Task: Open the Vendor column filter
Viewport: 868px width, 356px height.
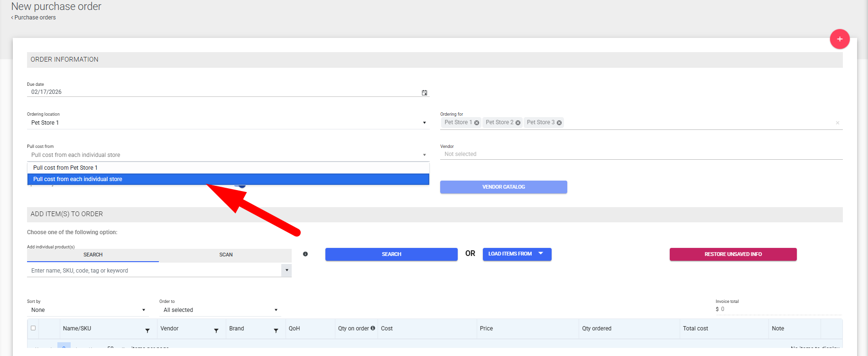Action: point(216,330)
